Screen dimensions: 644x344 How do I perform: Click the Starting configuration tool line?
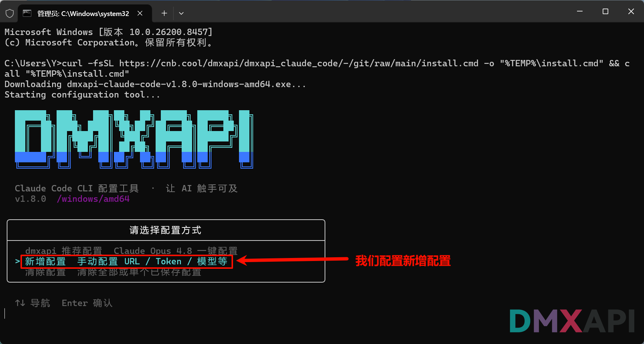point(82,95)
